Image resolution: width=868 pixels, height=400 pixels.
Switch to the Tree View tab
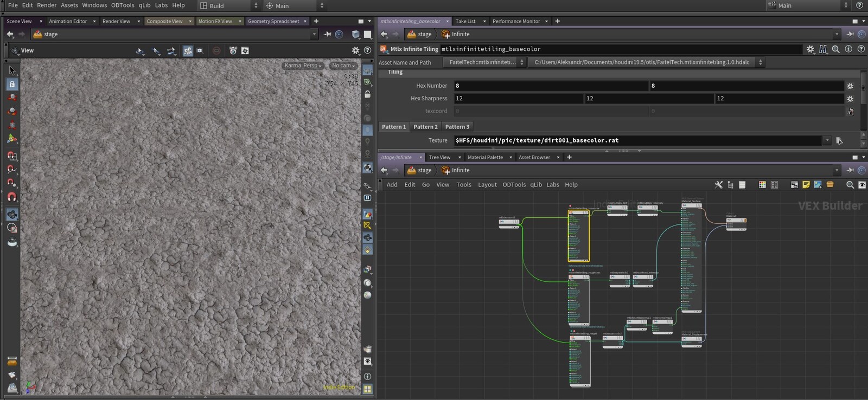(439, 157)
